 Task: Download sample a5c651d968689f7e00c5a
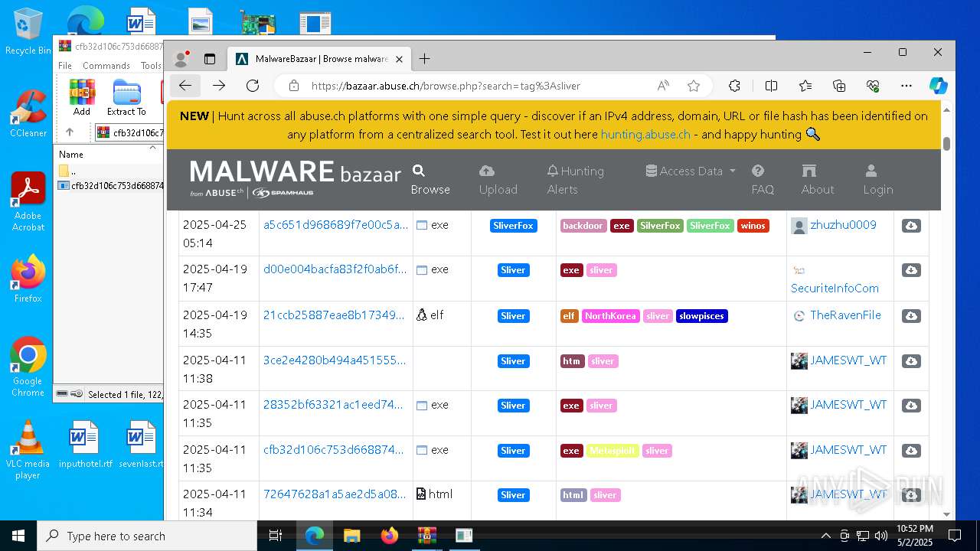[911, 226]
